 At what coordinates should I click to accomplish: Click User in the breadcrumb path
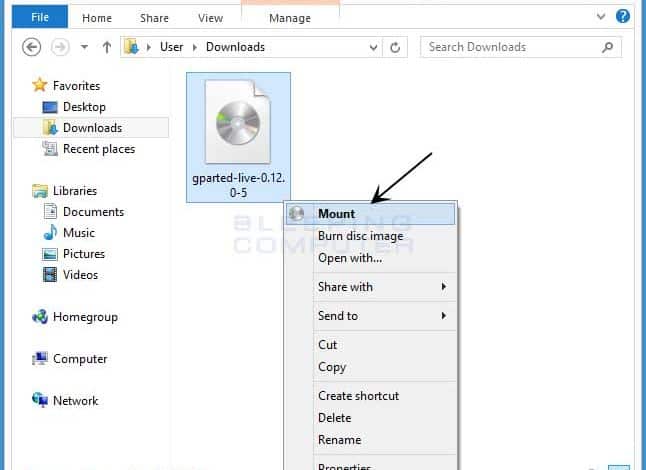click(x=170, y=47)
